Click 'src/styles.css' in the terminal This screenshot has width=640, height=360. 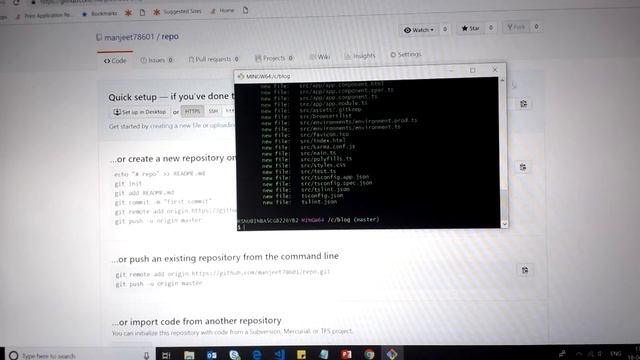pyautogui.click(x=323, y=165)
